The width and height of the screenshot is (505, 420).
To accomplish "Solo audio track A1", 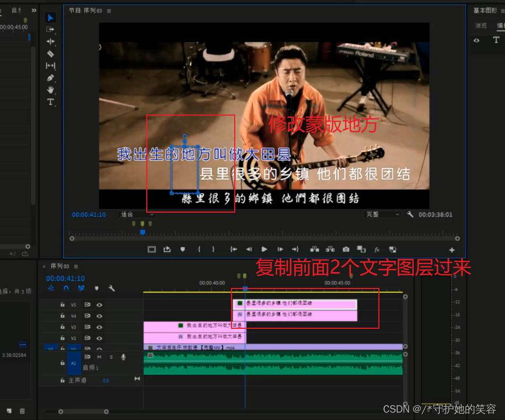I will [111, 357].
